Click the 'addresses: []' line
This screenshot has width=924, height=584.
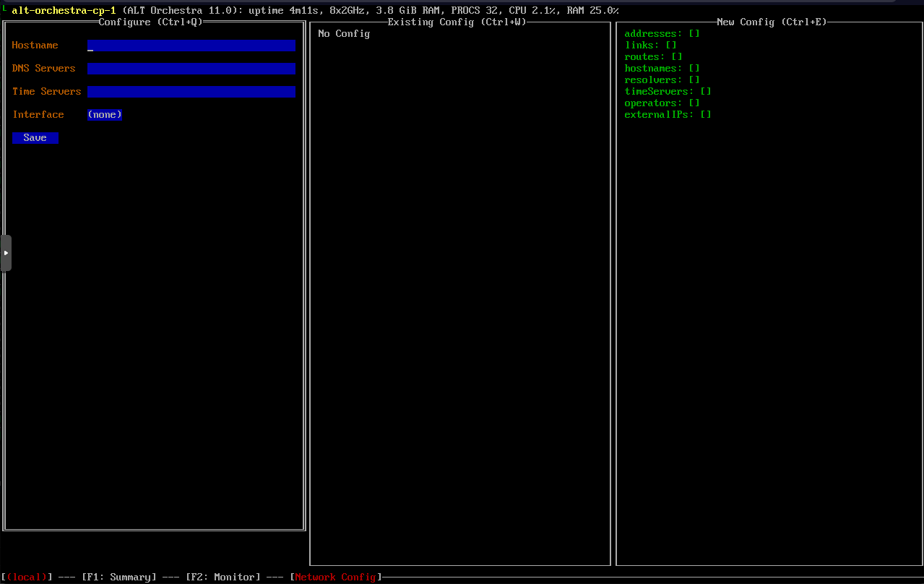pyautogui.click(x=662, y=34)
